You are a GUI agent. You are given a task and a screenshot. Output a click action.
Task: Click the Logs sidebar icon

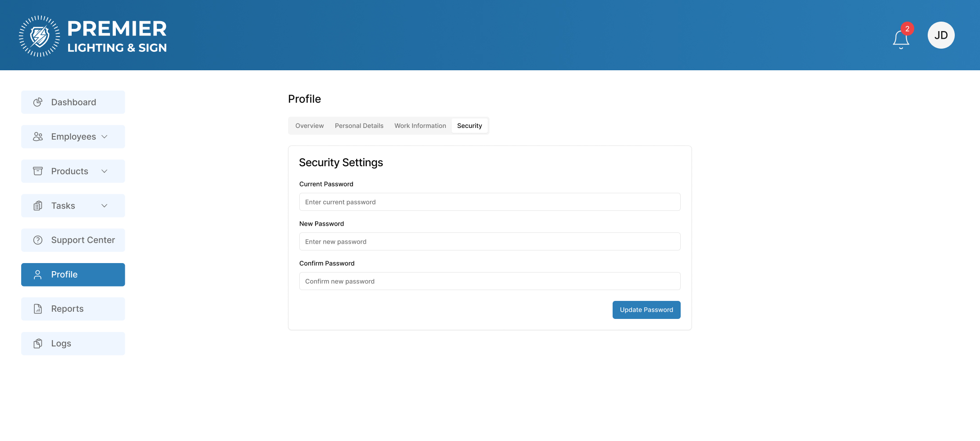pos(38,344)
